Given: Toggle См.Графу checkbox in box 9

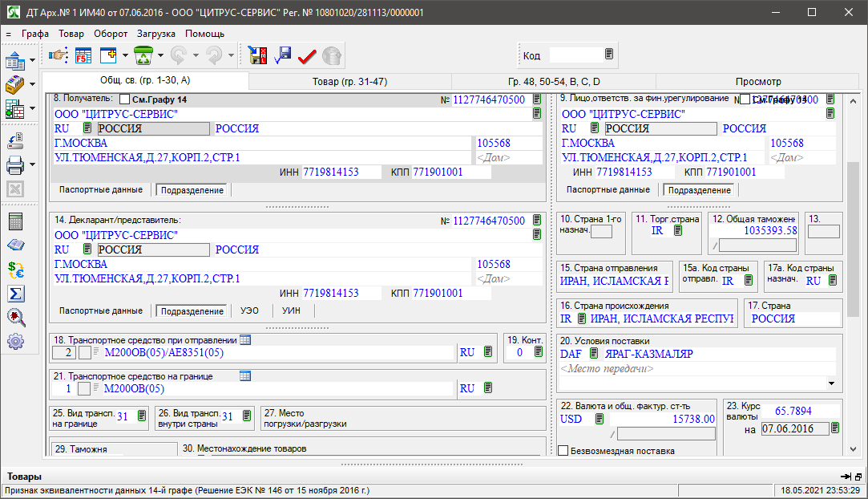Looking at the screenshot, I should [745, 99].
